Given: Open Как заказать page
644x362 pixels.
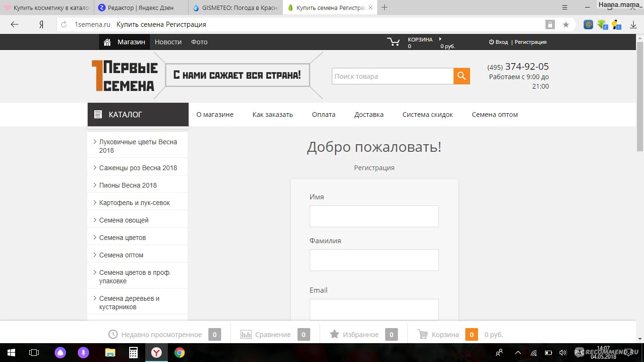Looking at the screenshot, I should coord(272,115).
